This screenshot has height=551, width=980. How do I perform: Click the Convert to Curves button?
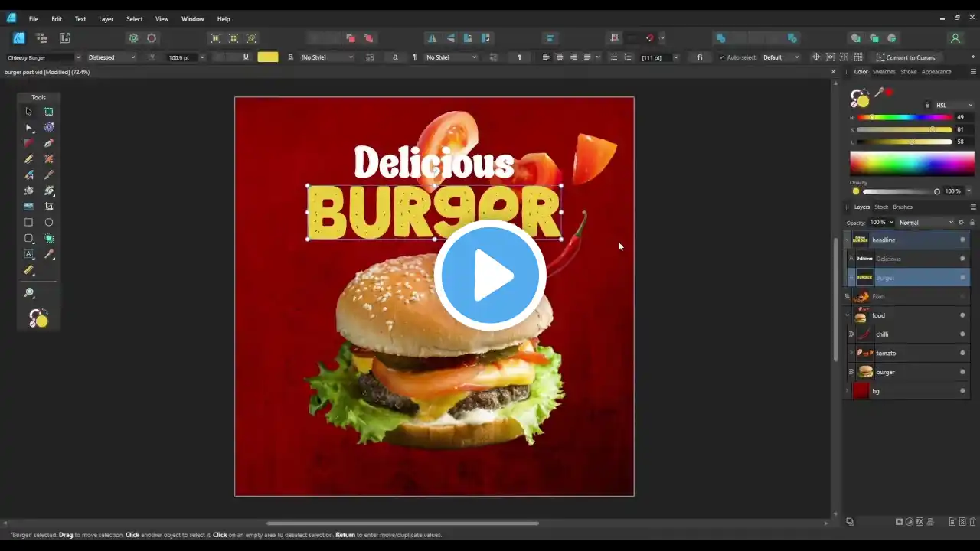[x=905, y=57]
